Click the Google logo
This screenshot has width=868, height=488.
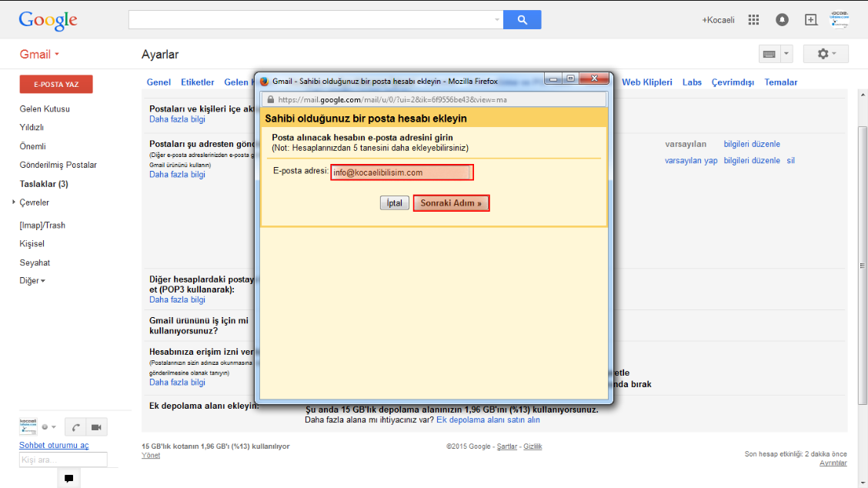pos(48,21)
